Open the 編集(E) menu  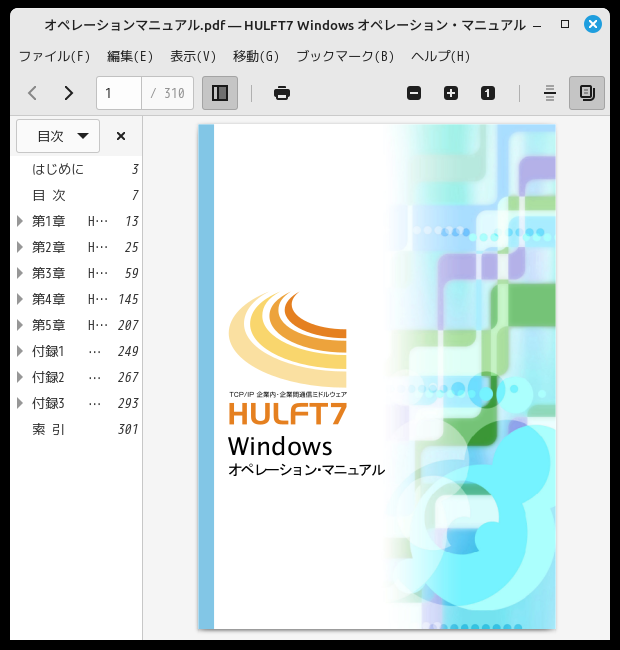pos(130,56)
